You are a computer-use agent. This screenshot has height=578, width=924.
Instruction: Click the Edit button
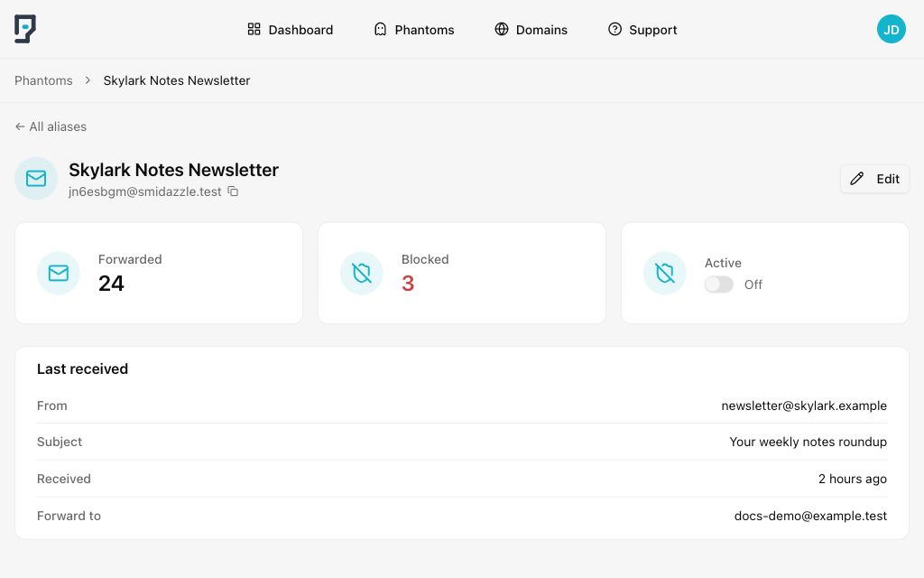(874, 179)
